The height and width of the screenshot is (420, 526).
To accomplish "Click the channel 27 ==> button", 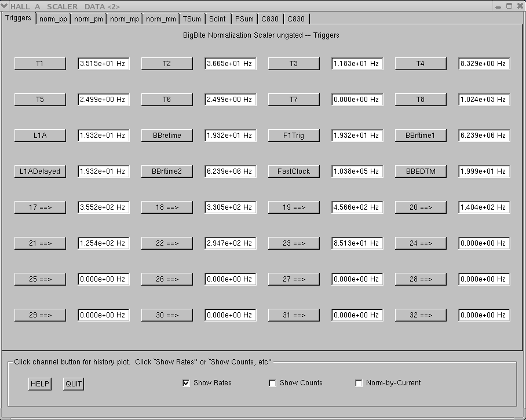I will (x=294, y=279).
